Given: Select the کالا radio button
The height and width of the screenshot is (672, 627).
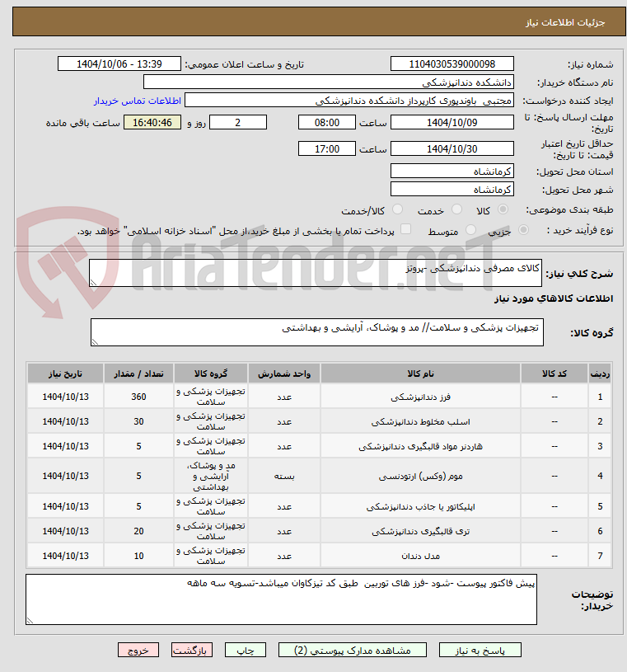Looking at the screenshot, I should [x=503, y=209].
